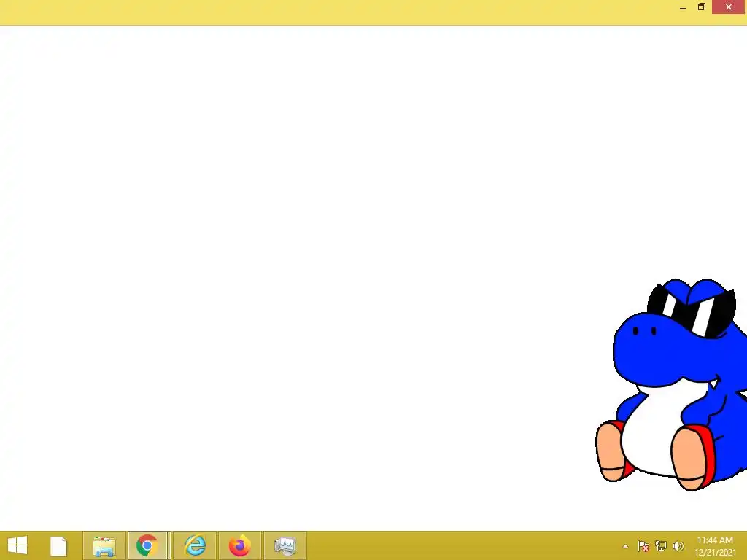Close the window with red X
This screenshot has height=560, width=747.
729,7
